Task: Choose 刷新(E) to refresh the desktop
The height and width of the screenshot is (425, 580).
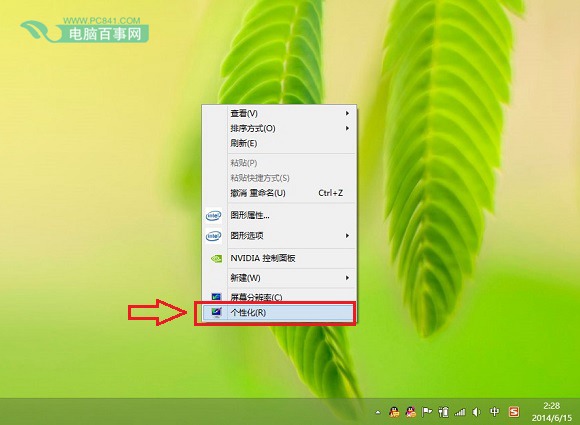Action: (279, 143)
